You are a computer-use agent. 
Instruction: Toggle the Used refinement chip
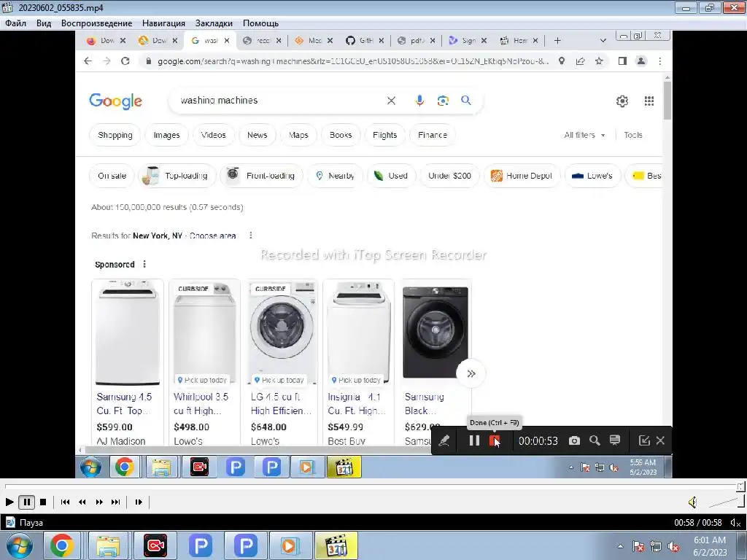point(391,176)
